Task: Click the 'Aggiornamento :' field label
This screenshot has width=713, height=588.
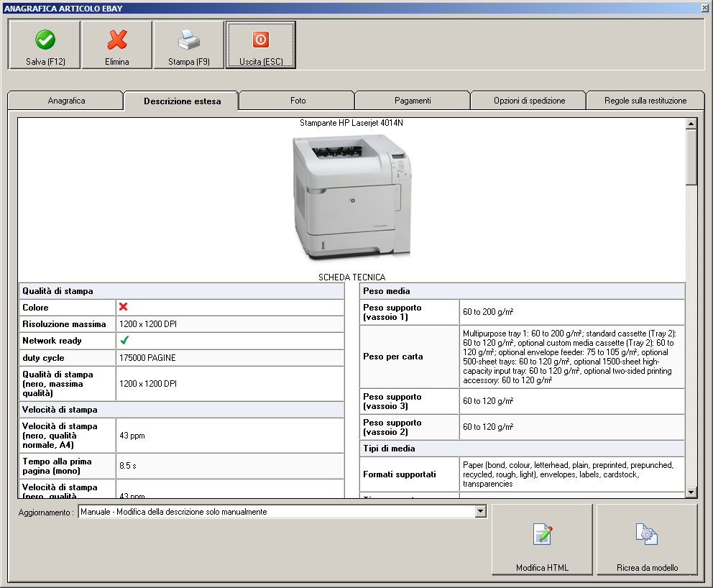Action: coord(46,513)
